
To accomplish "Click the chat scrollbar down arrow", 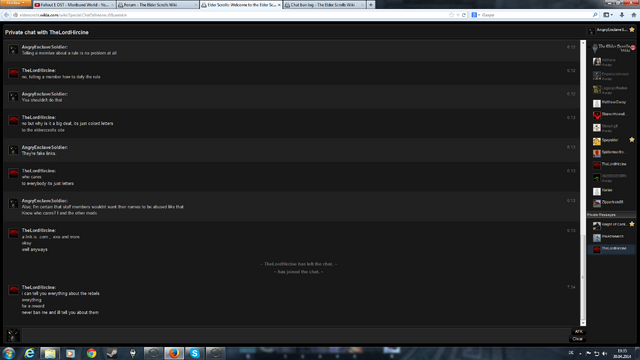I will coord(583,323).
